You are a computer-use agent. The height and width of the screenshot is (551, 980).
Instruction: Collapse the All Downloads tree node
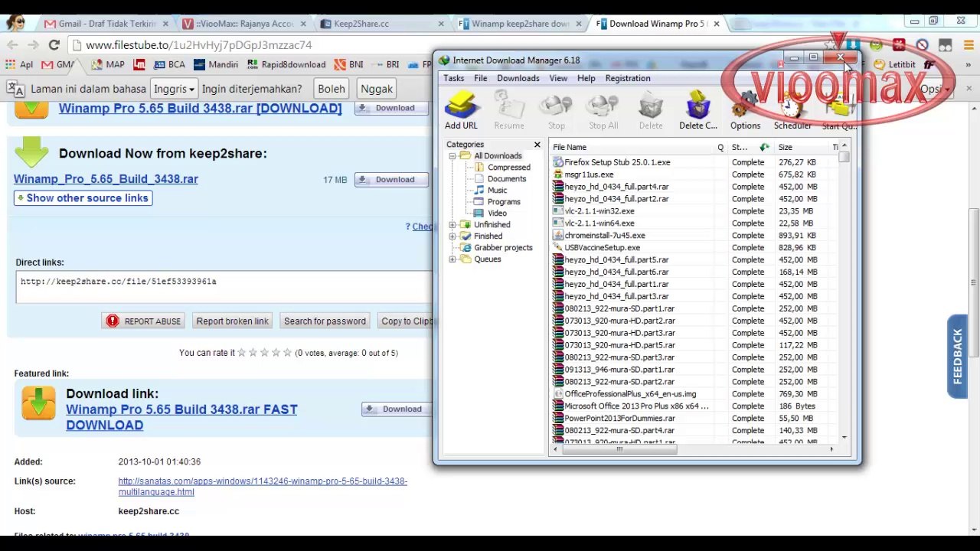(452, 156)
